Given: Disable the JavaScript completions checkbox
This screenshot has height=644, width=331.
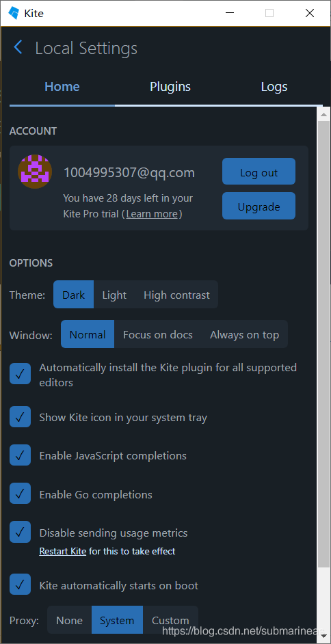Looking at the screenshot, I should [20, 455].
